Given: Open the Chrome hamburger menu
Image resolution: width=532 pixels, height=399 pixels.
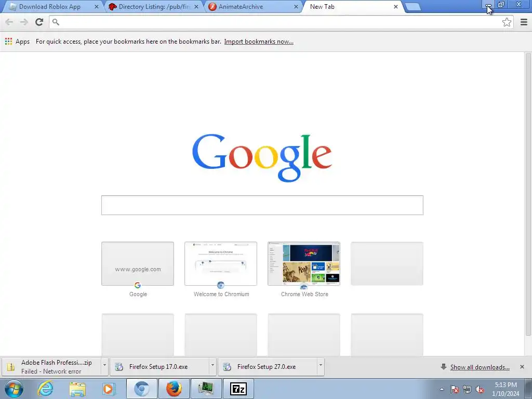Looking at the screenshot, I should [524, 22].
